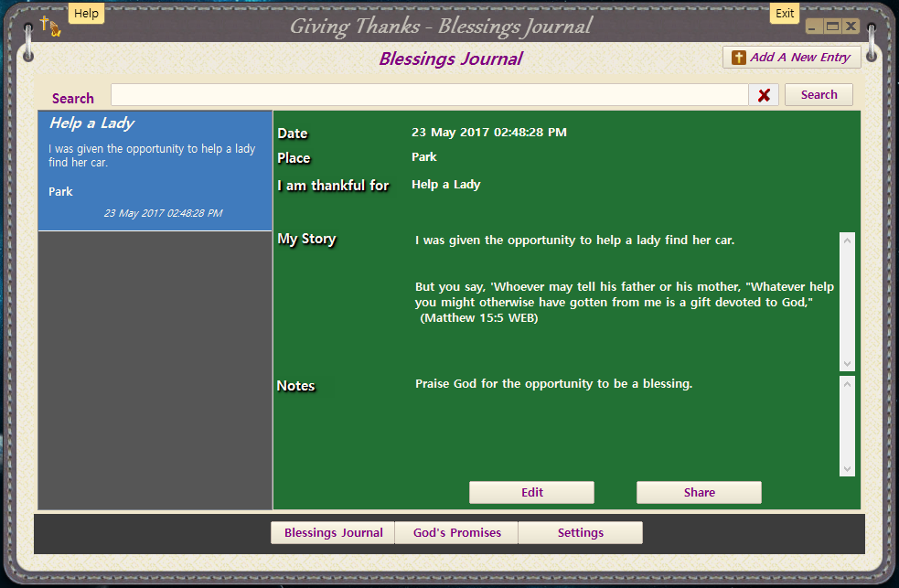The image size is (899, 588).
Task: Click Notes scrollbar up arrow
Action: click(x=847, y=384)
